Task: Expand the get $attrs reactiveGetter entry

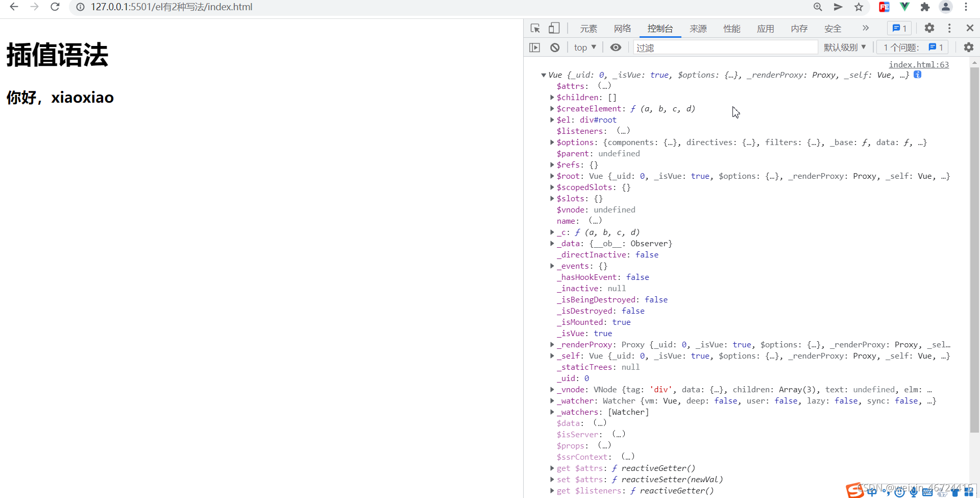Action: tap(552, 468)
